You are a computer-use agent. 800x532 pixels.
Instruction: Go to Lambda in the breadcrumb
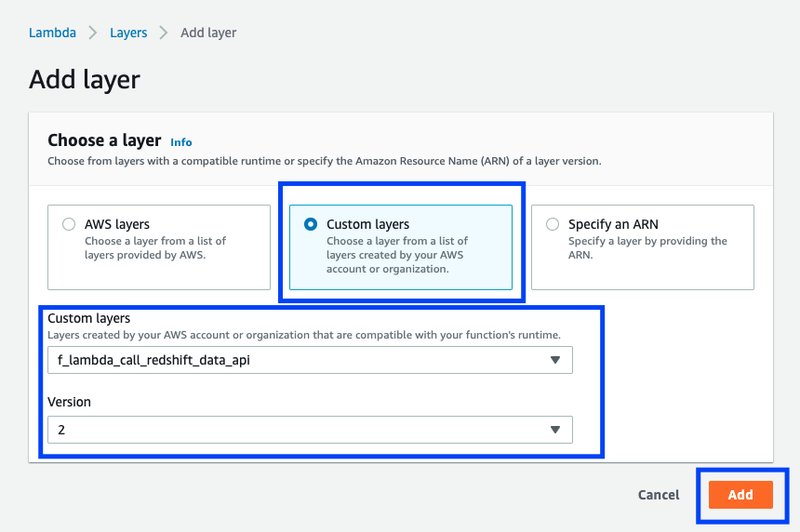52,33
